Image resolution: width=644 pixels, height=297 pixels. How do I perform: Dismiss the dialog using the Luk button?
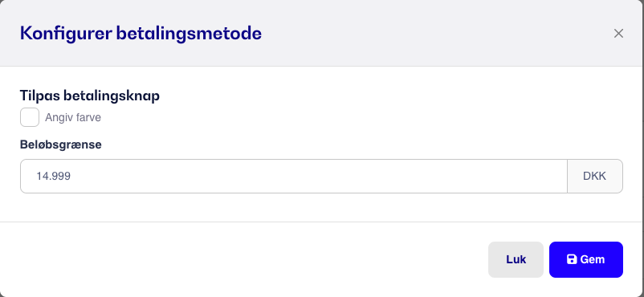(x=516, y=259)
